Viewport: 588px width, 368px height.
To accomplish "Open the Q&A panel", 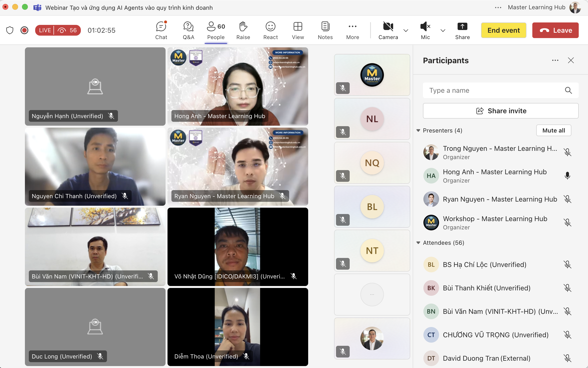I will tap(189, 31).
